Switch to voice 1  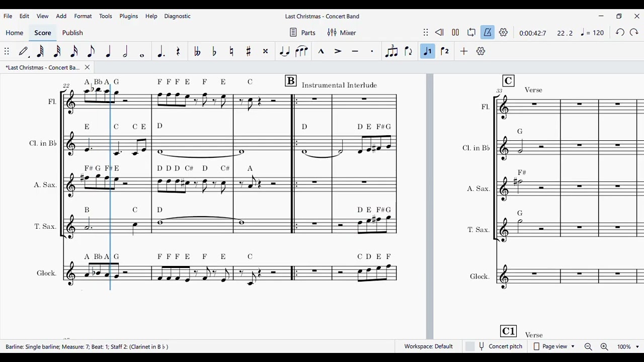coord(428,51)
